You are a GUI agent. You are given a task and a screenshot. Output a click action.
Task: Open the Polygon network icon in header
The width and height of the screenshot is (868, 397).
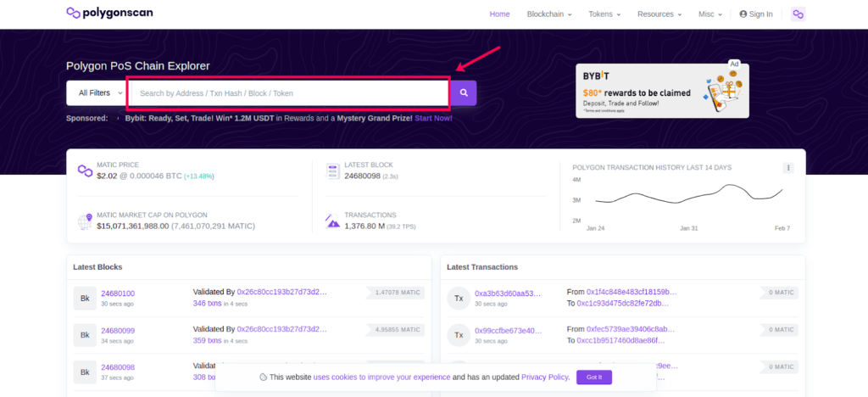798,14
